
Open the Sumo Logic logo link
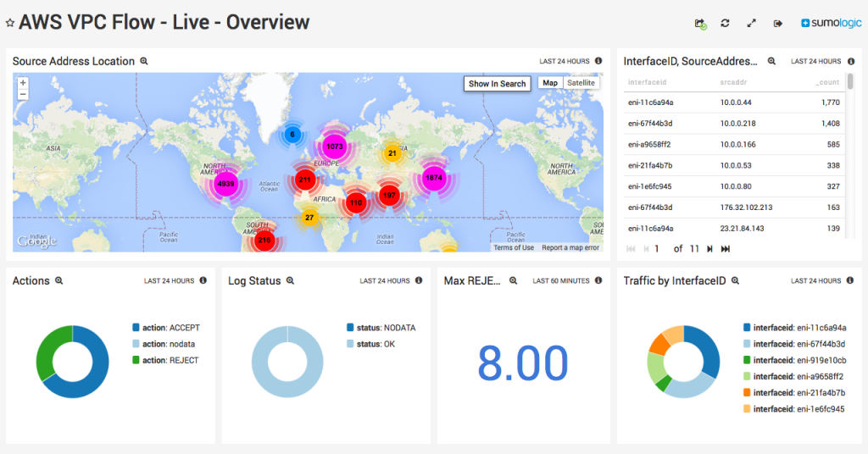coord(831,23)
